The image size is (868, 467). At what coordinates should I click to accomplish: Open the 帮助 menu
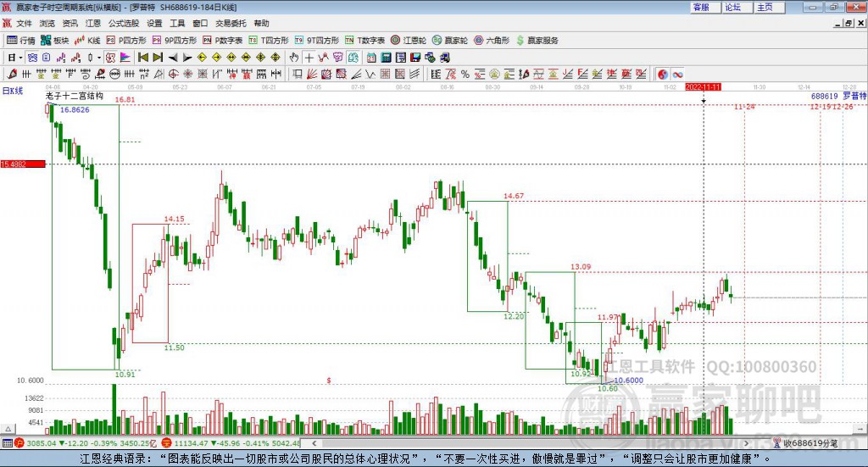click(261, 23)
